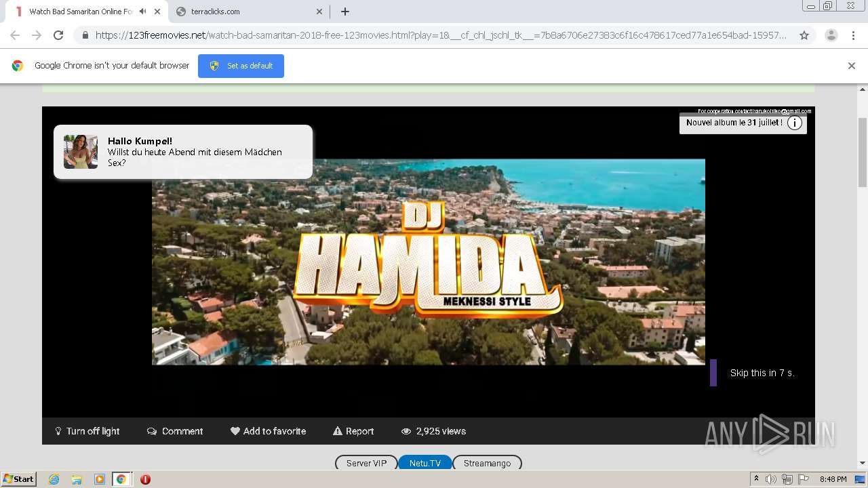Open Windows Explorer folder in taskbar
868x488 pixels.
point(77,479)
